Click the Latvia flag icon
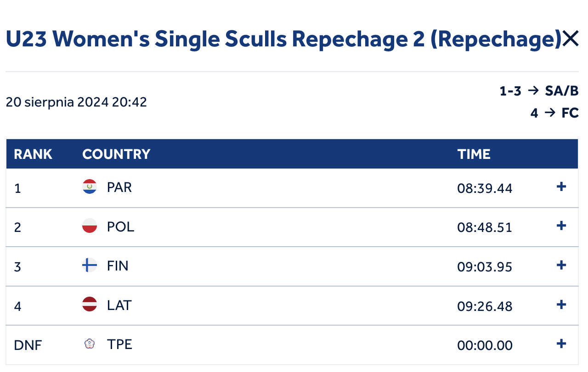This screenshot has height=372, width=588. [x=90, y=304]
